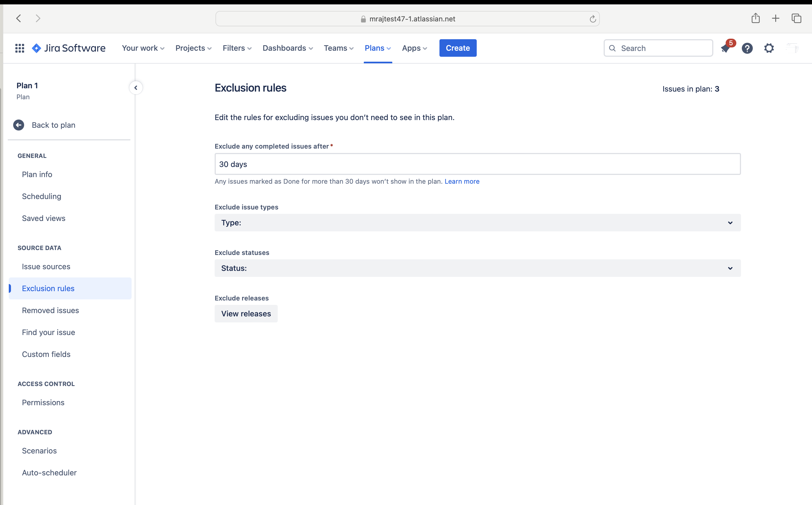812x505 pixels.
Task: Open Removed issues settings
Action: click(50, 310)
